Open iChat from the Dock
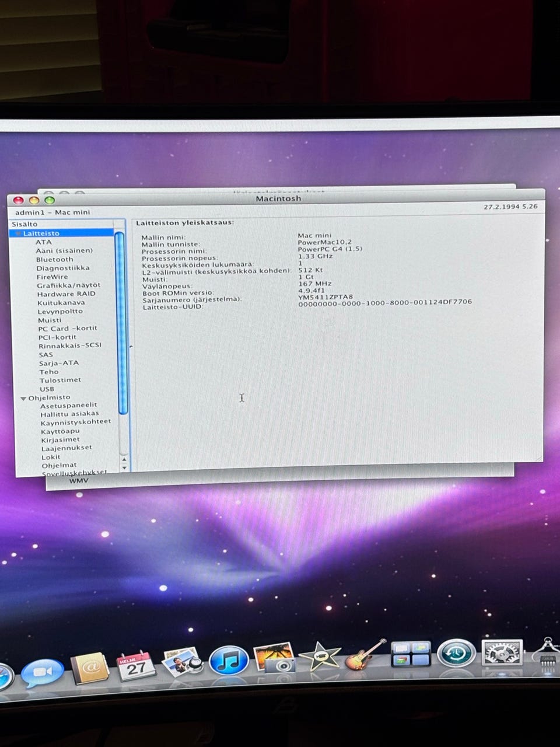 (x=43, y=673)
